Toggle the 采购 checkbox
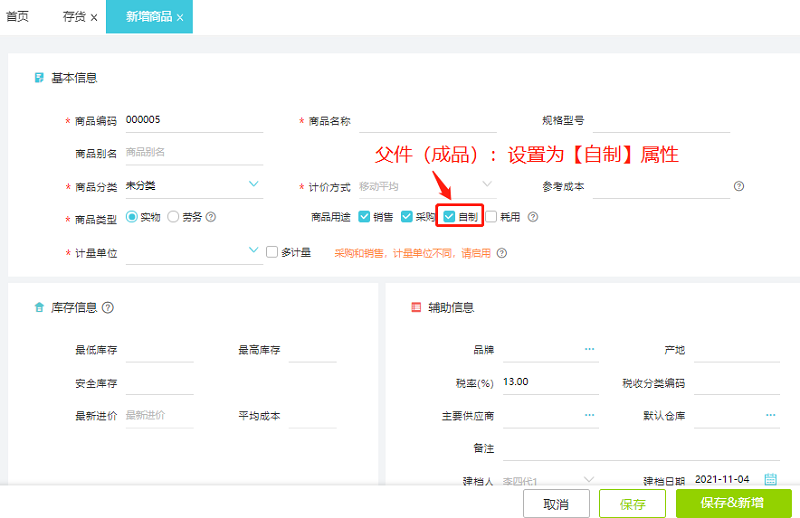This screenshot has width=800, height=518. [407, 217]
